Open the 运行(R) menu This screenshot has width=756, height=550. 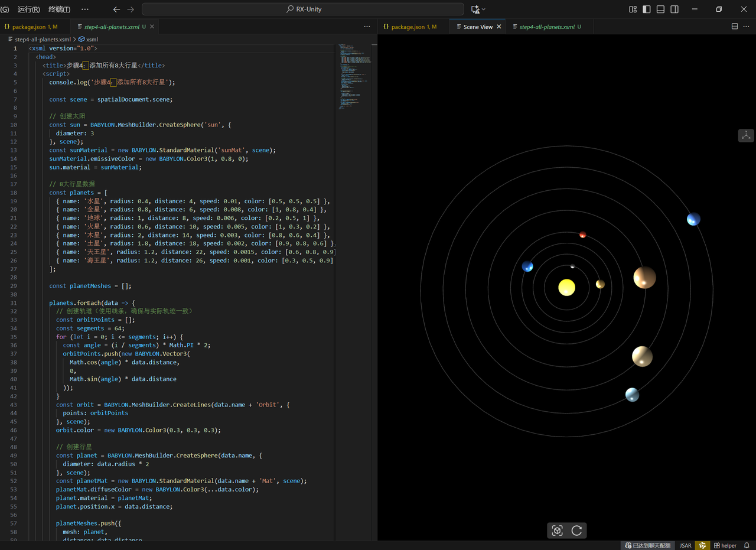pos(29,9)
